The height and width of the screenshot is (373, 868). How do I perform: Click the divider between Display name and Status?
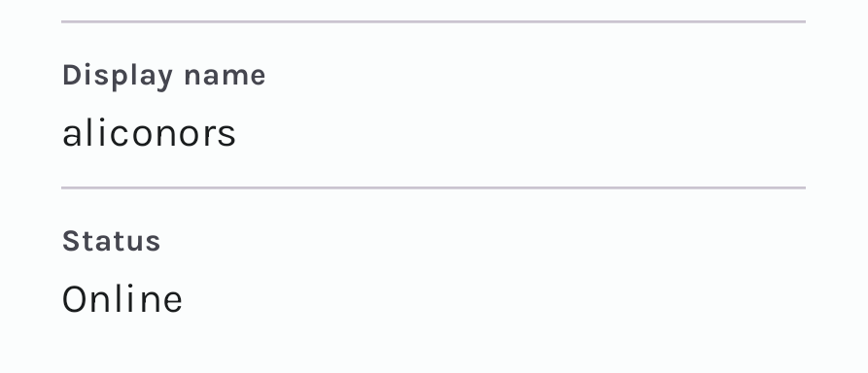click(x=434, y=188)
